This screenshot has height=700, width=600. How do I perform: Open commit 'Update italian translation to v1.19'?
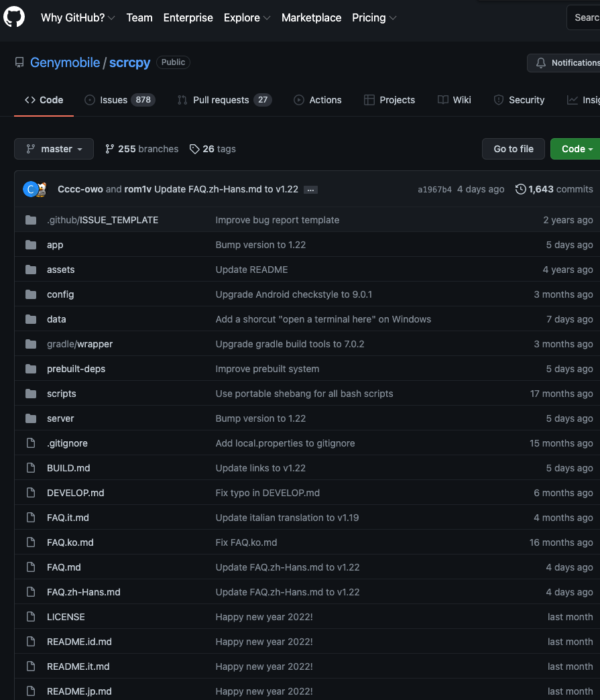coord(287,518)
